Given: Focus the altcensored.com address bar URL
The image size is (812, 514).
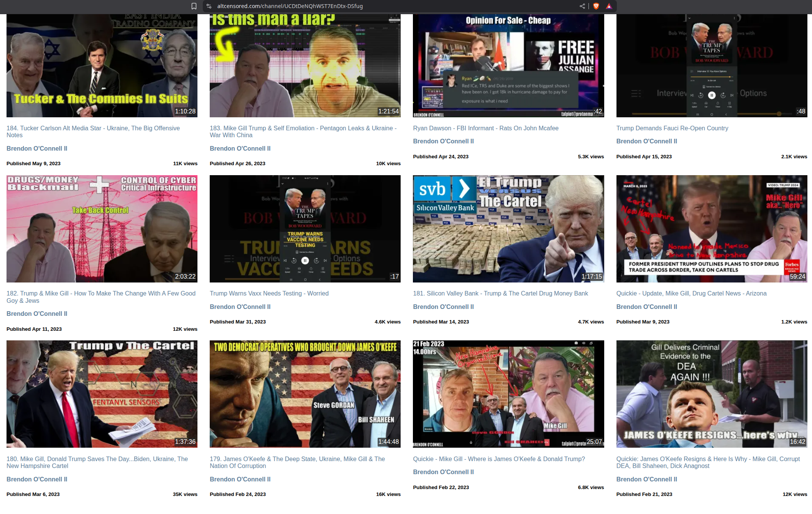Looking at the screenshot, I should tap(290, 6).
